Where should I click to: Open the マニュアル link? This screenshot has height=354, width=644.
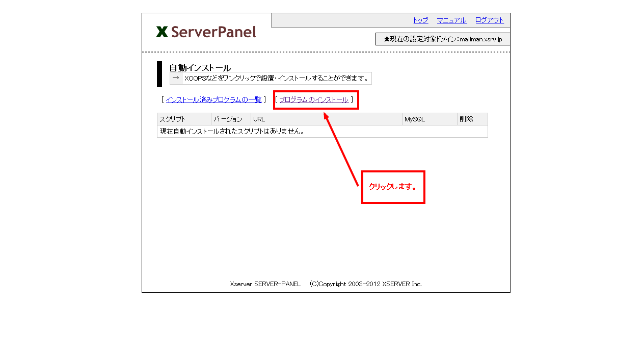click(x=451, y=20)
